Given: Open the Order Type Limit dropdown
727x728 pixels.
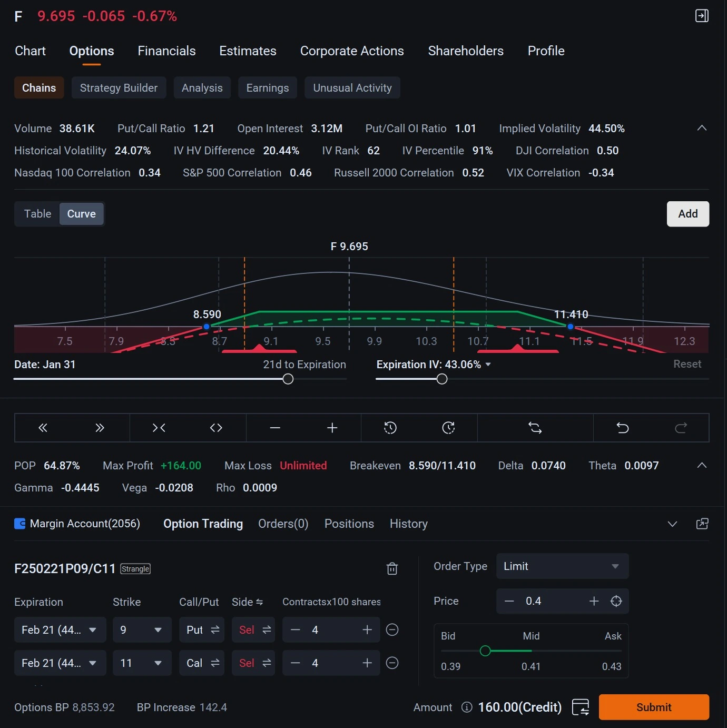Looking at the screenshot, I should pos(562,566).
